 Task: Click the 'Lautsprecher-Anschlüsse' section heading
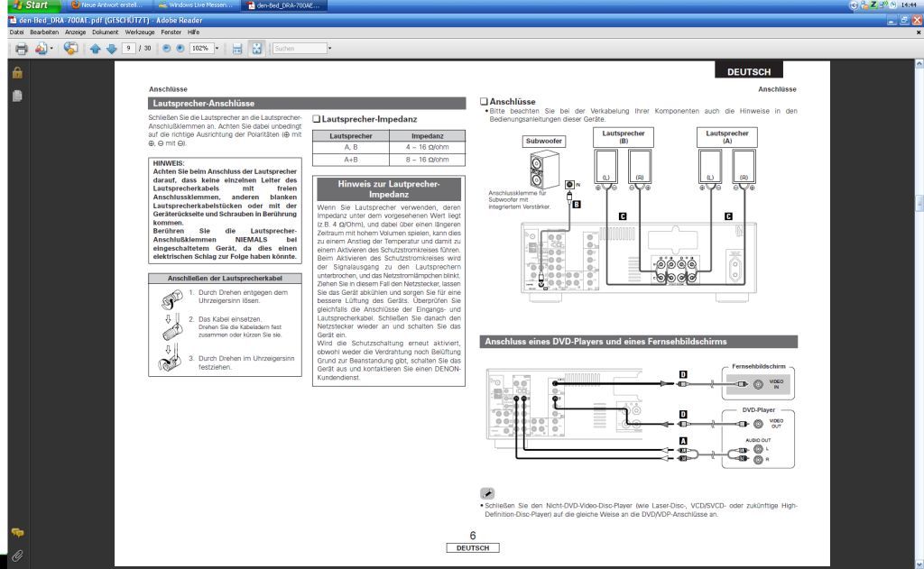307,103
